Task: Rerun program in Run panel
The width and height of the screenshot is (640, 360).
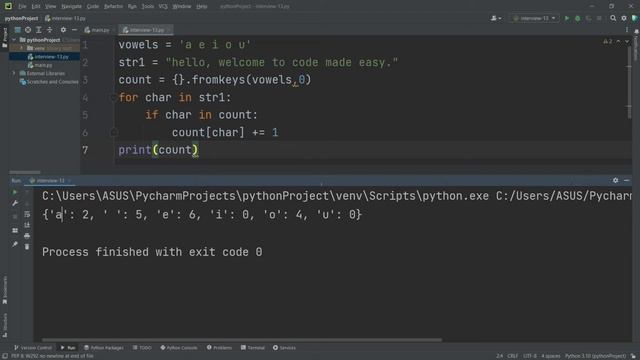Action: click(15, 192)
